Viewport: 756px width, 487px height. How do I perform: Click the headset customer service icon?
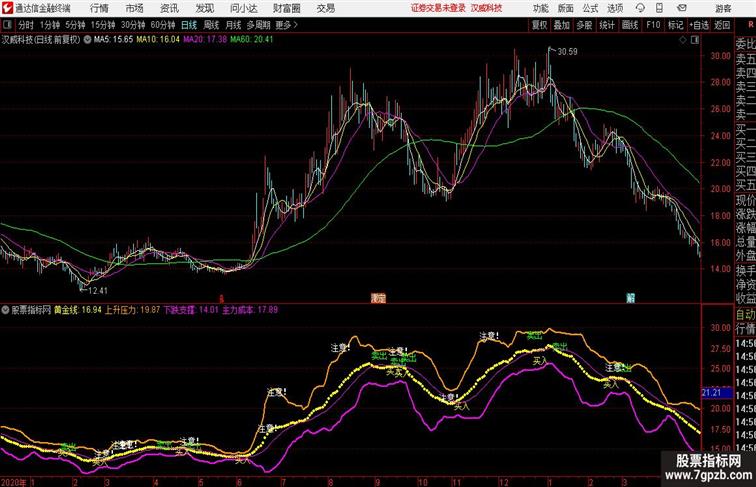(640, 8)
